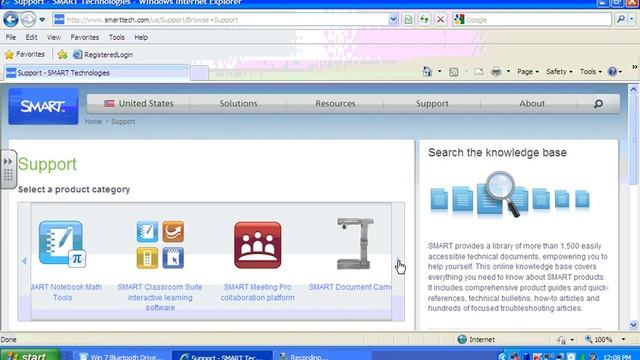Click the browser Back arrow button
This screenshot has width=640, height=360.
[11, 19]
